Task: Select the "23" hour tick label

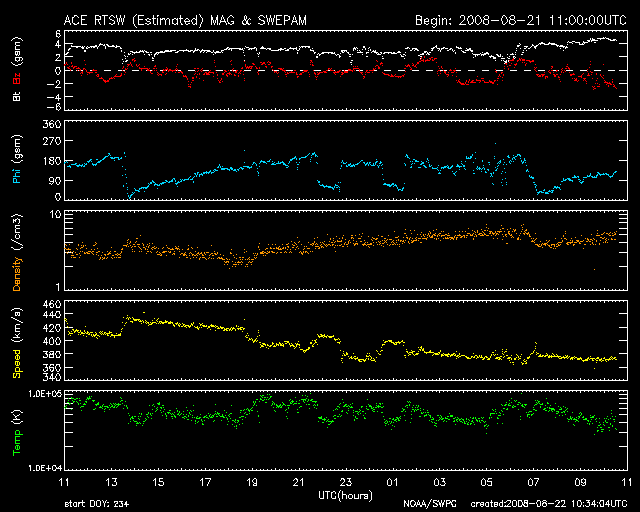Action: pos(345,483)
